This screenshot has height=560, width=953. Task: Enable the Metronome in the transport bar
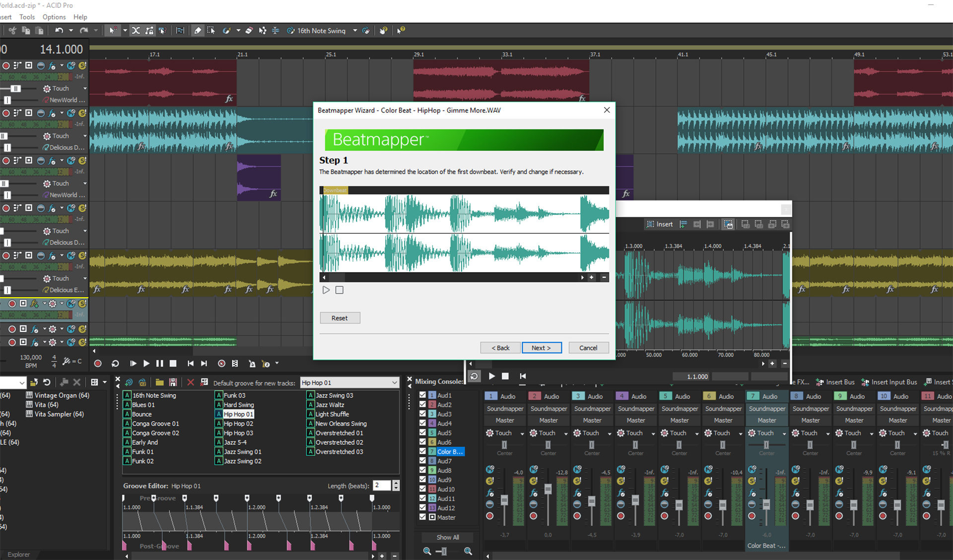pyautogui.click(x=252, y=363)
